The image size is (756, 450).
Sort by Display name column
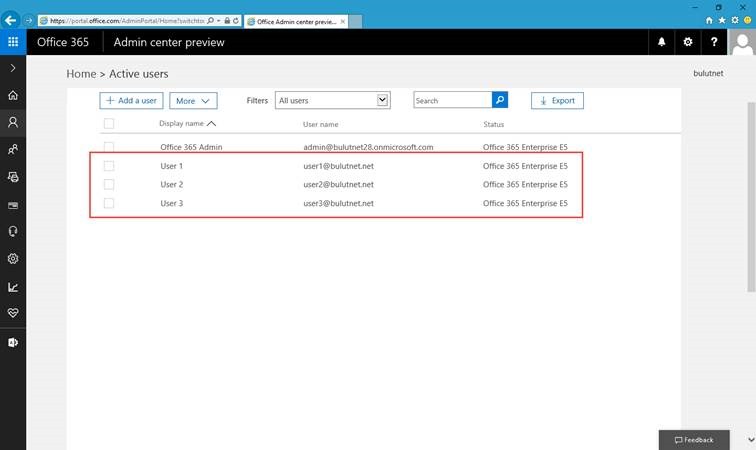click(x=187, y=123)
